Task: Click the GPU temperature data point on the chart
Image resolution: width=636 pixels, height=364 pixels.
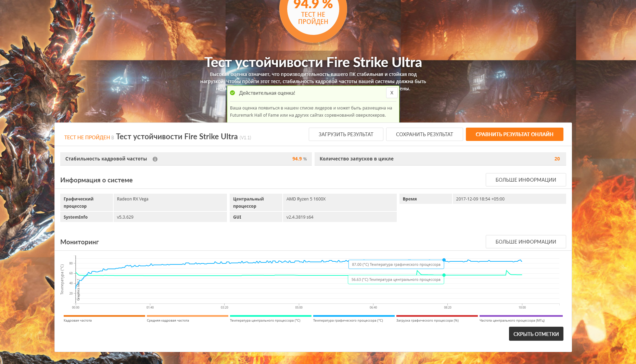Action: [x=444, y=260]
